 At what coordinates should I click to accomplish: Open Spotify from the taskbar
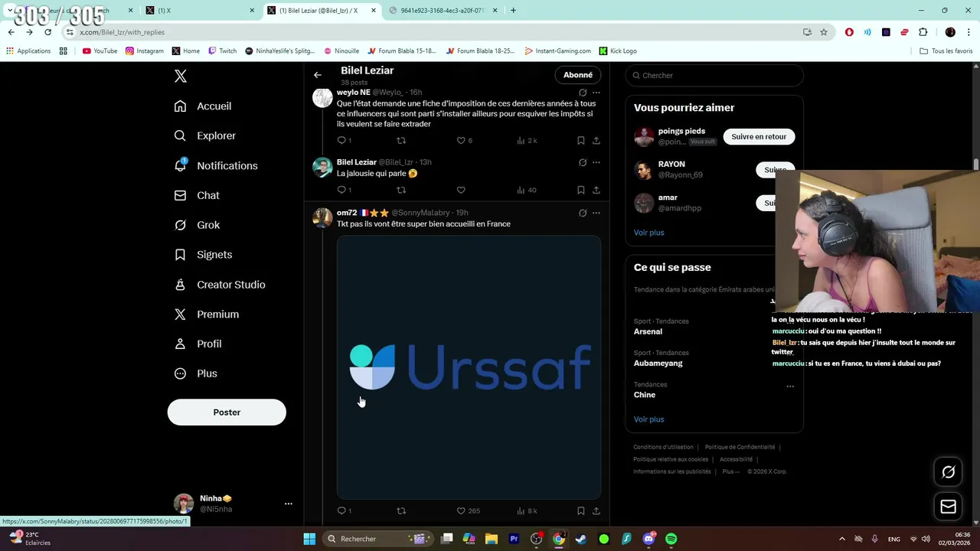(671, 539)
